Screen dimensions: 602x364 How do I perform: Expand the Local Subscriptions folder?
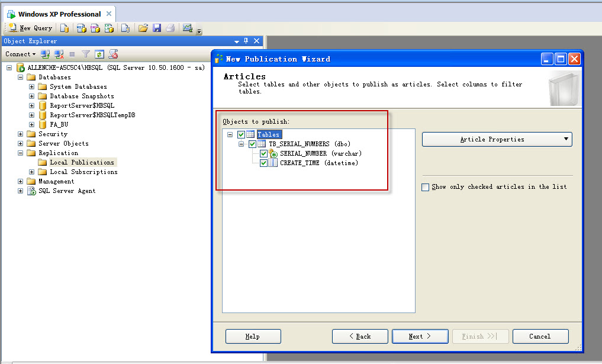tap(31, 172)
